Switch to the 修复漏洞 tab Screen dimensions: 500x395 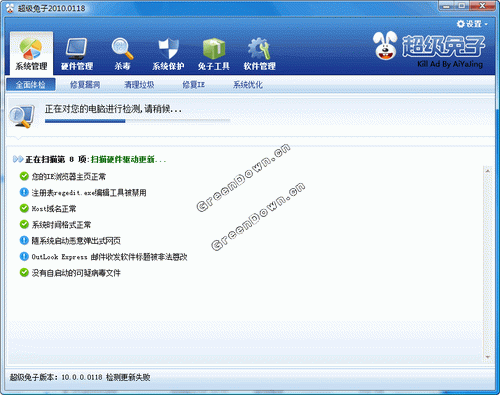click(x=85, y=85)
